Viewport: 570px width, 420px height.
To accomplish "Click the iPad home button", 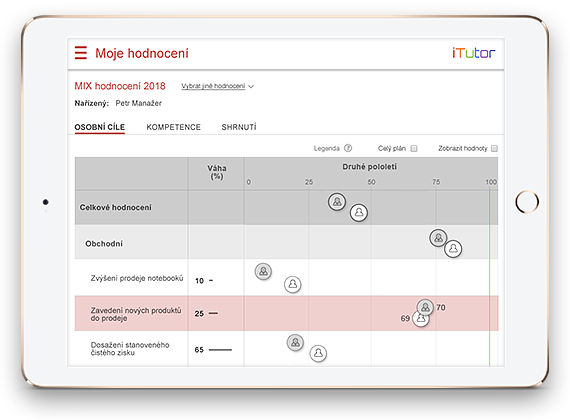I will (x=527, y=201).
